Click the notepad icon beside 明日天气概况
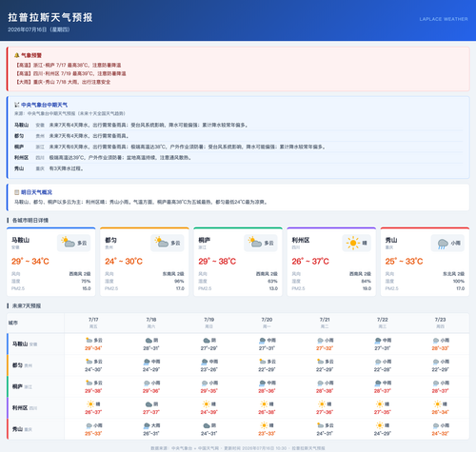Viewport: 476px width, 452px height. 17,192
